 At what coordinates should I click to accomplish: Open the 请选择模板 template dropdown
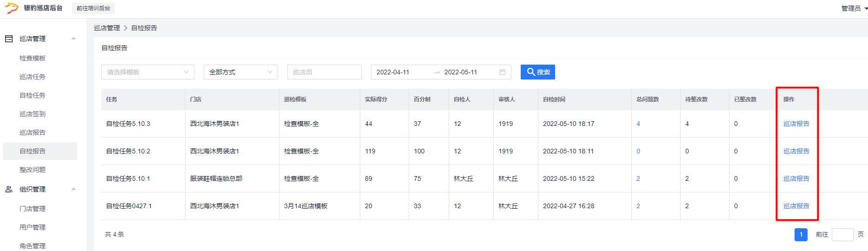147,72
